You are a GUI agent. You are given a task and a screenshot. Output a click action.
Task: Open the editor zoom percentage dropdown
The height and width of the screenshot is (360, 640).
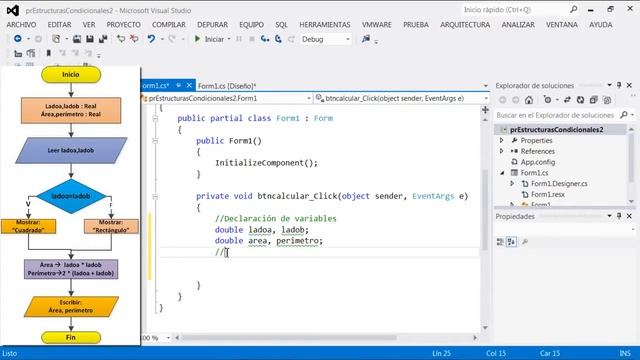tap(168, 338)
